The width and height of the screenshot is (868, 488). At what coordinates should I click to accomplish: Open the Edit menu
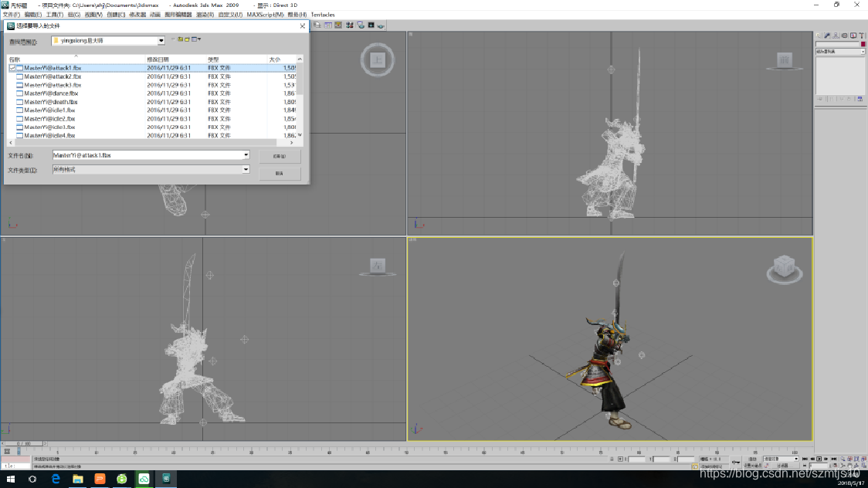tap(32, 15)
